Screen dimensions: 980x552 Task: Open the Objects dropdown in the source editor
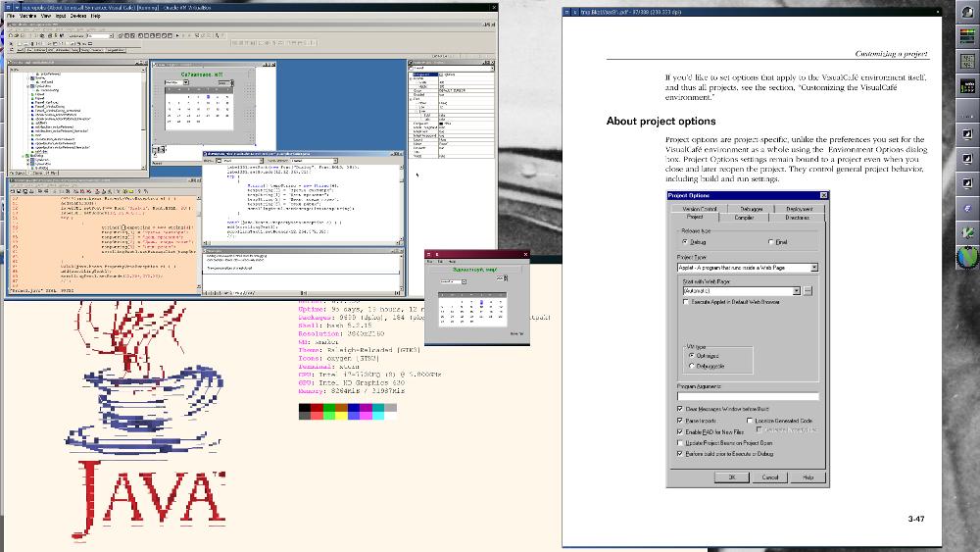pyautogui.click(x=262, y=161)
